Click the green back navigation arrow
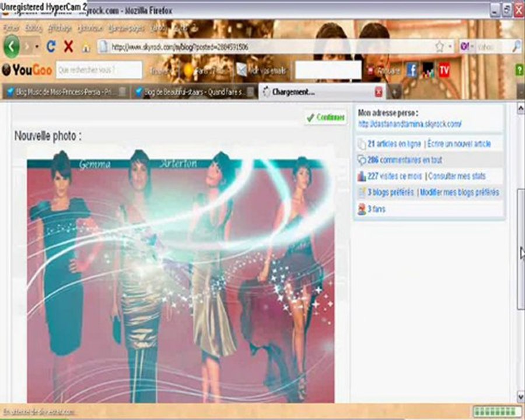This screenshot has width=525, height=420. pyautogui.click(x=12, y=47)
